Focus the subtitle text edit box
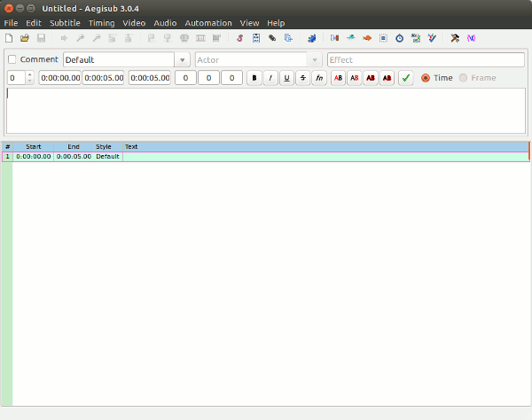Image resolution: width=532 pixels, height=420 pixels. [266, 111]
